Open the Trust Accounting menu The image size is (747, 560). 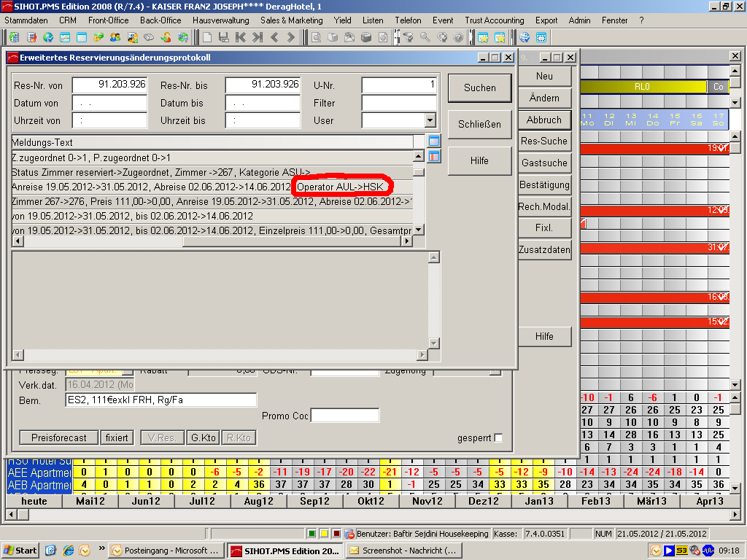coord(495,20)
